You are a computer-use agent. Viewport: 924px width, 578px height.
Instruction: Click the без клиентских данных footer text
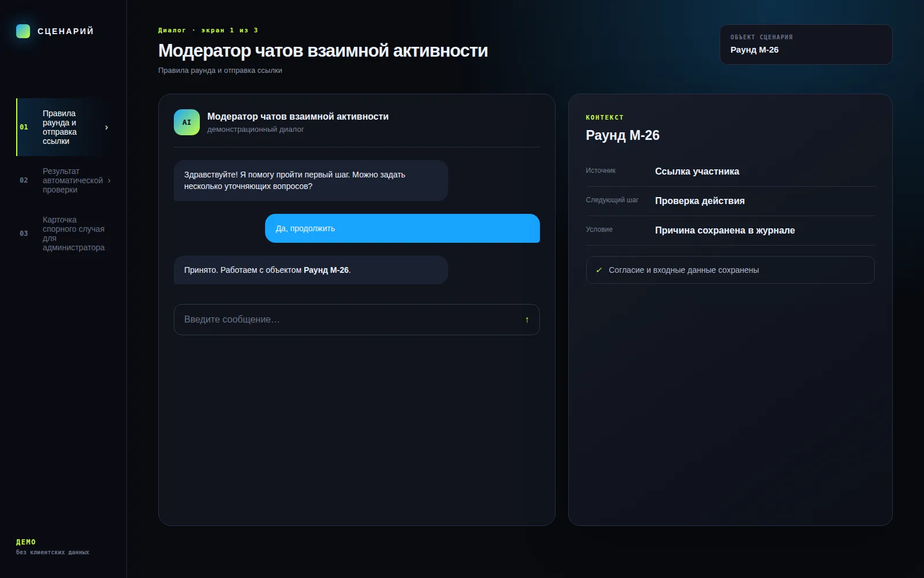tap(53, 553)
